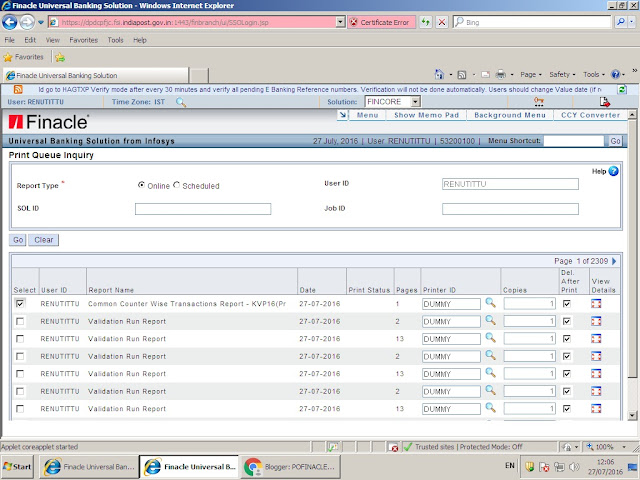Click the logout document icon in header
The width and height of the screenshot is (640, 480).
(604, 102)
